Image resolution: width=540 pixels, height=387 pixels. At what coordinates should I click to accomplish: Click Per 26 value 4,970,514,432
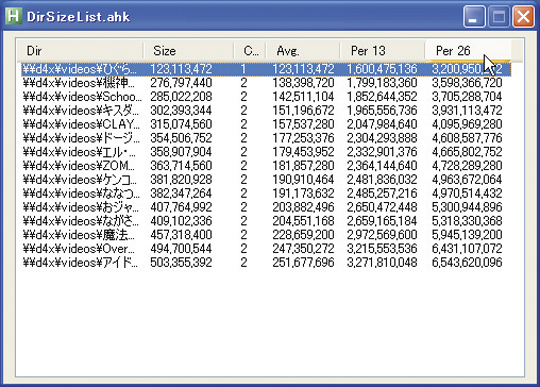tap(467, 193)
